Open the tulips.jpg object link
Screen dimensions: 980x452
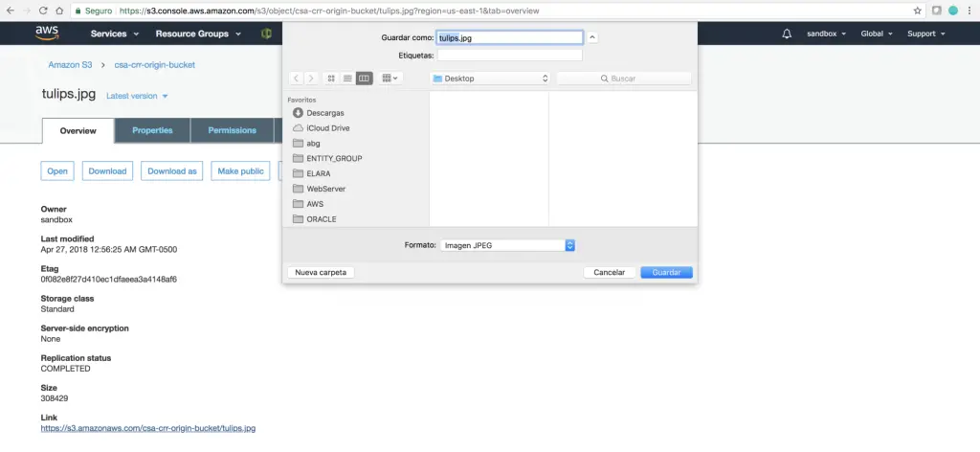(148, 429)
